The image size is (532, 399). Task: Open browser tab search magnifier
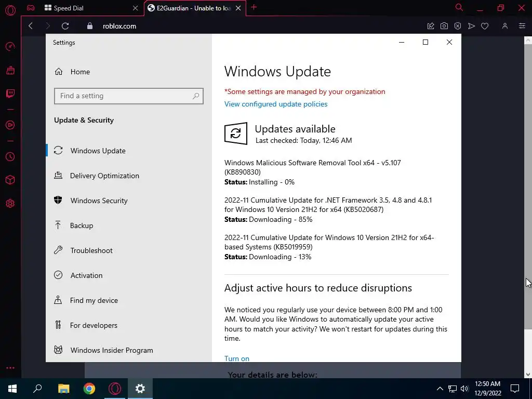pos(459,7)
